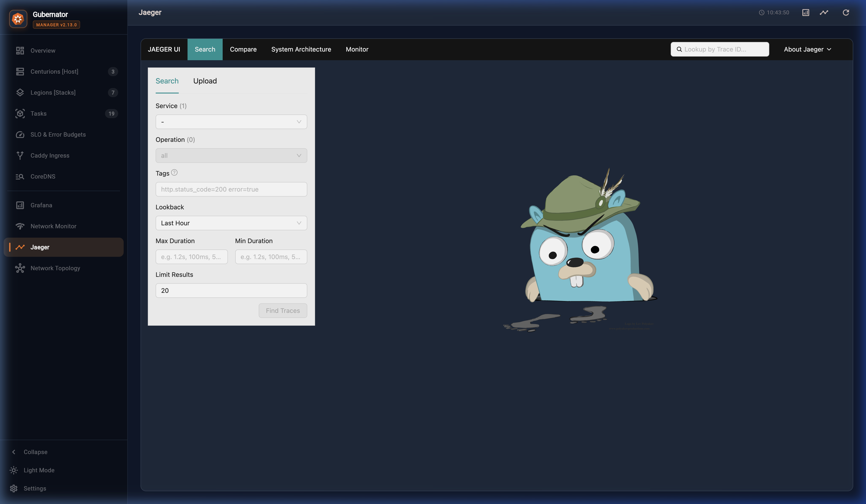Click the magnifier icon in Trace ID lookup
The height and width of the screenshot is (504, 866).
pyautogui.click(x=679, y=49)
